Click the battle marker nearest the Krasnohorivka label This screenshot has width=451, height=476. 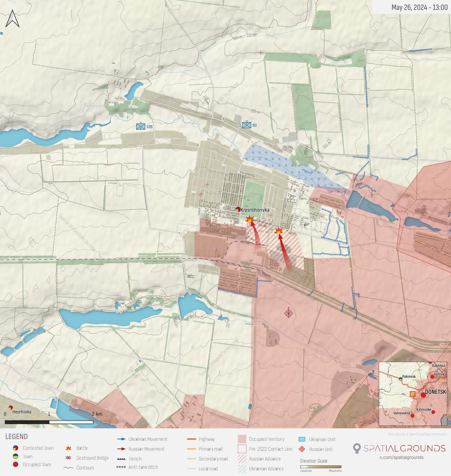pyautogui.click(x=249, y=220)
